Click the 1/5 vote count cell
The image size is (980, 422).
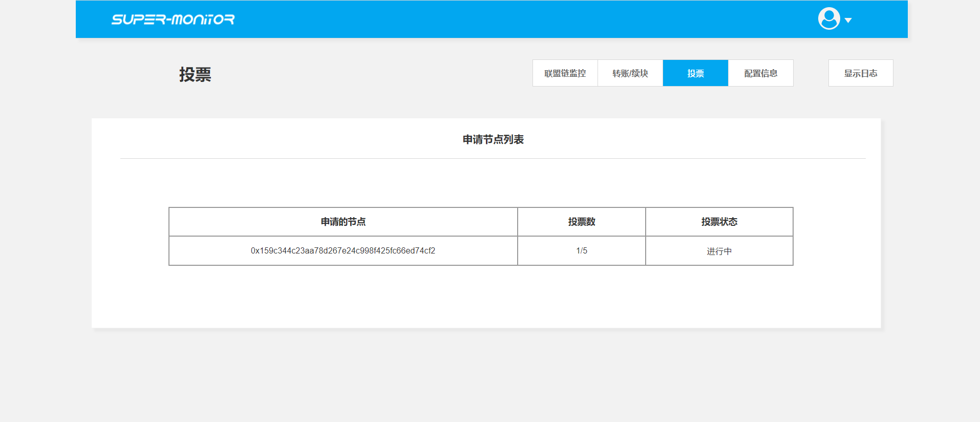pos(581,251)
